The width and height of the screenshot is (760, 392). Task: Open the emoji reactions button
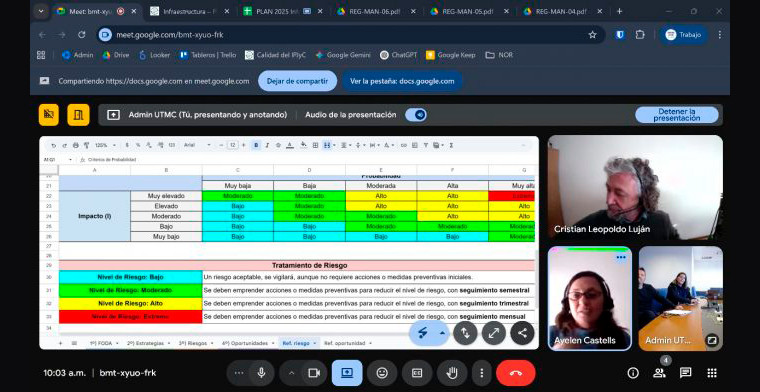(x=382, y=373)
